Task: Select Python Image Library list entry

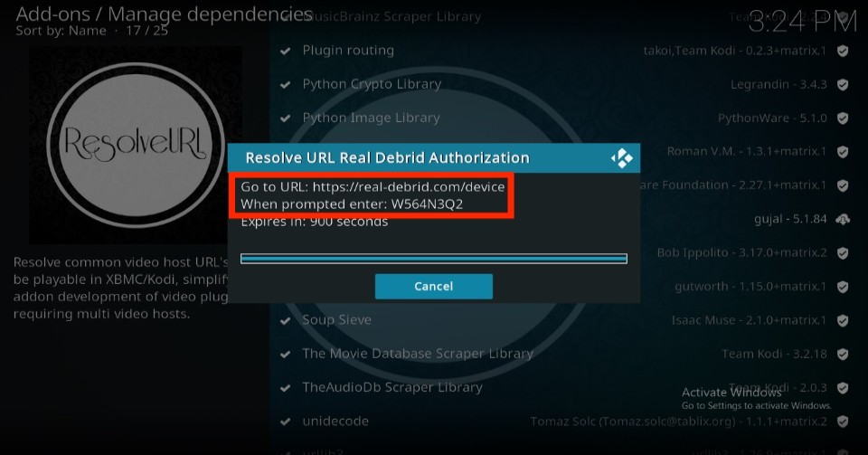Action: pyautogui.click(x=563, y=118)
